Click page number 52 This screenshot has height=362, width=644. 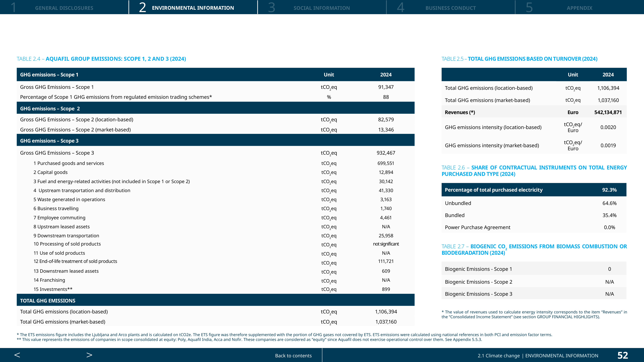[622, 355]
